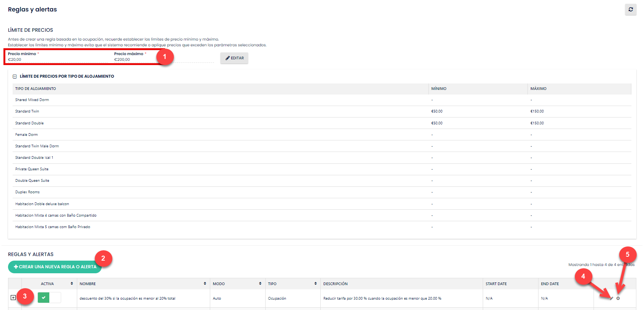Click the sort arrows in the Tipo column
This screenshot has height=310, width=644.
tap(315, 284)
